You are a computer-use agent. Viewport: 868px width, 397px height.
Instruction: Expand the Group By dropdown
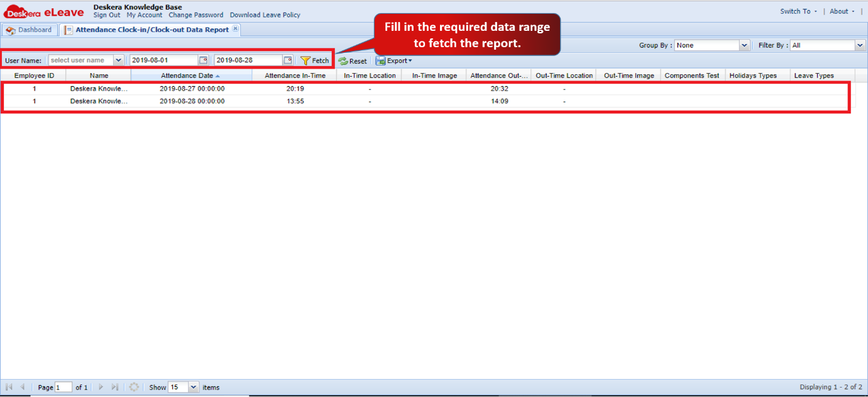745,45
